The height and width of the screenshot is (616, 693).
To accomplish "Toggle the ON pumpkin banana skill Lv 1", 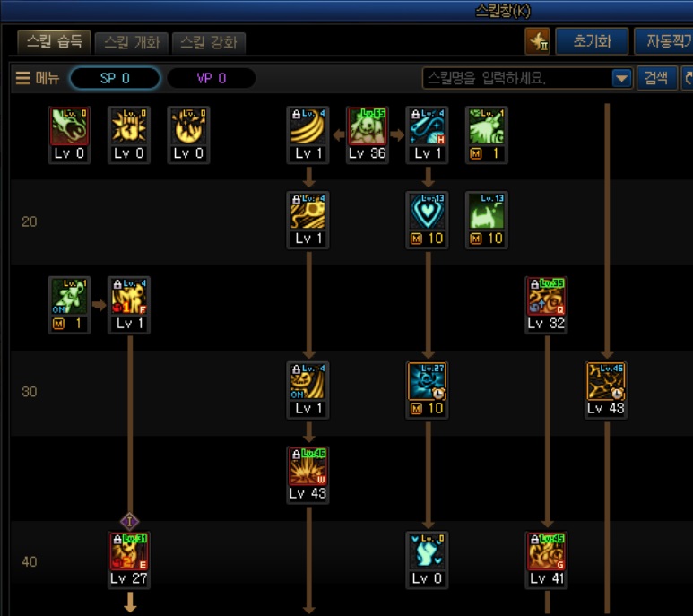I will pyautogui.click(x=308, y=381).
